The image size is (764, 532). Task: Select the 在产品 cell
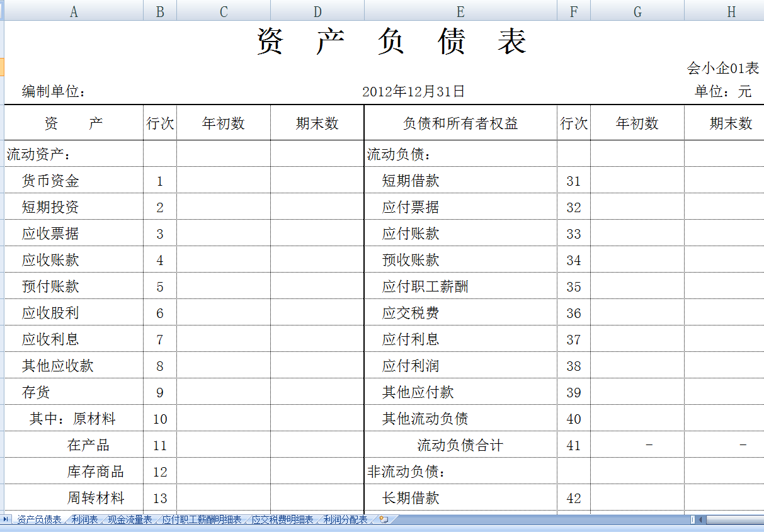pyautogui.click(x=74, y=446)
